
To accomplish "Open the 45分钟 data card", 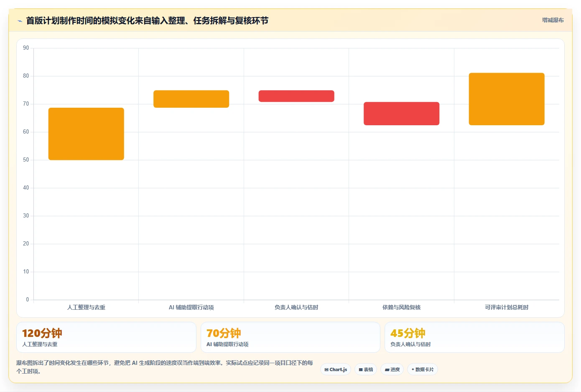I will tap(474, 337).
